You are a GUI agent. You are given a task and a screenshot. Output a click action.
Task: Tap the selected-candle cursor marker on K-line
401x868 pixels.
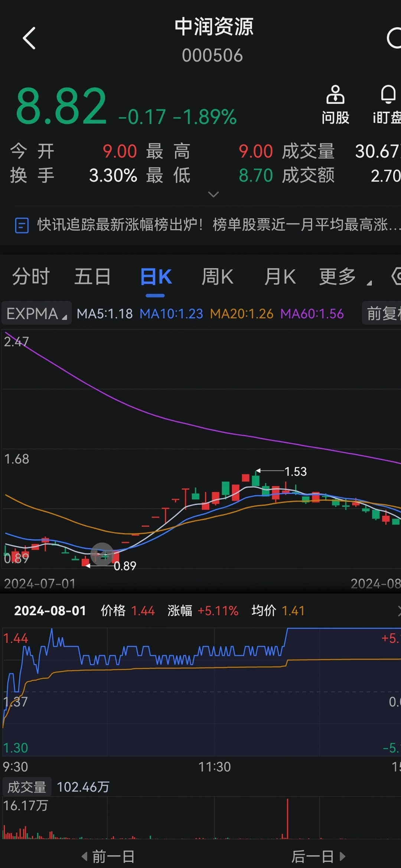pyautogui.click(x=102, y=554)
